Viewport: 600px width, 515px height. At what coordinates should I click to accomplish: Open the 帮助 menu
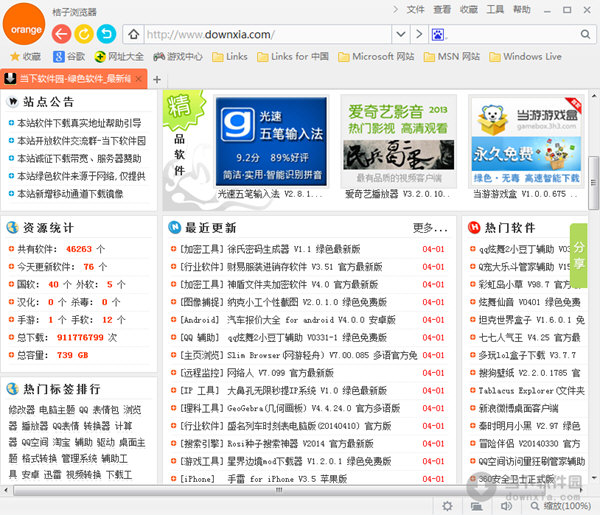522,10
